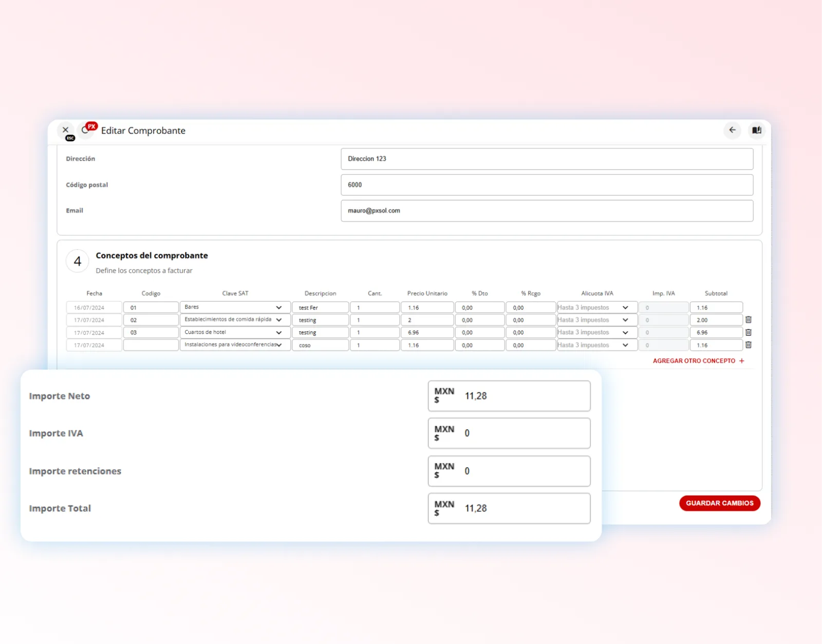This screenshot has height=644, width=822.
Task: Open Alicuota IVA dropdown in last row
Action: click(x=597, y=345)
